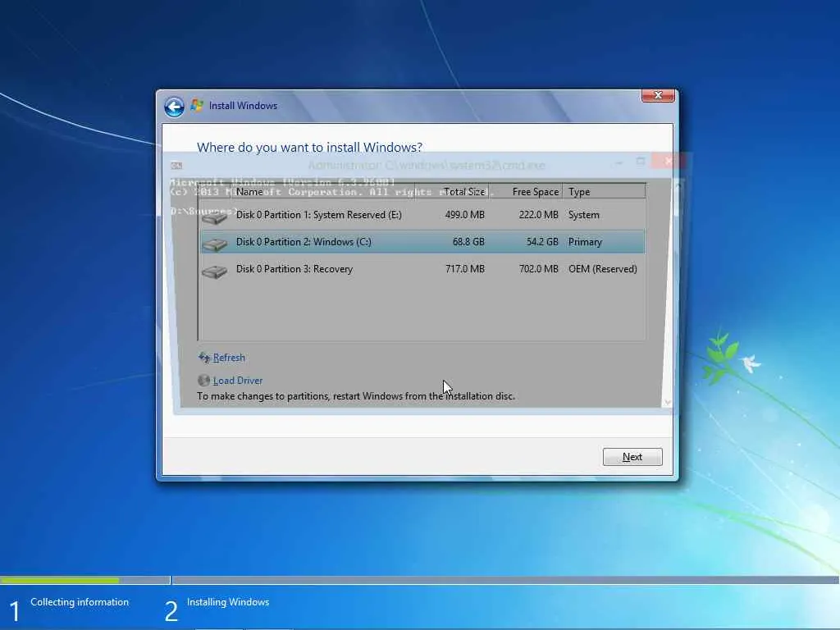Click the Windows flag icon beside Install Windows
Viewport: 840px width, 630px height.
[197, 105]
